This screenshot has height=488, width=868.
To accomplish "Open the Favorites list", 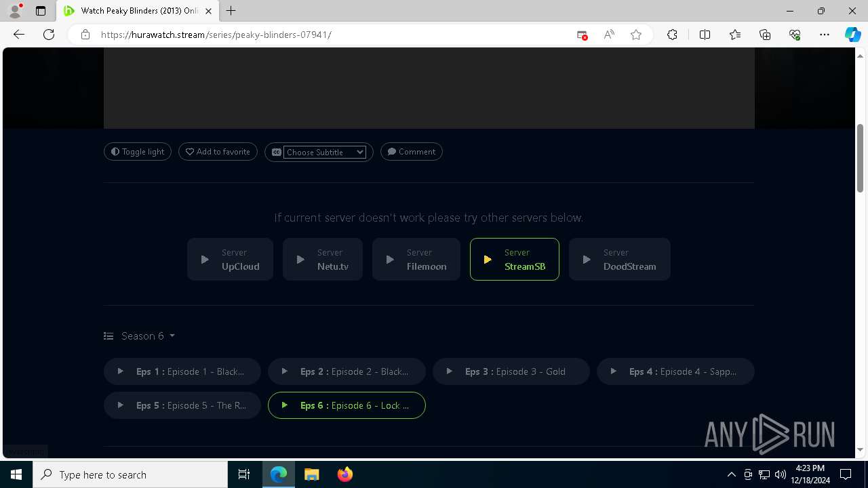I will (x=735, y=35).
